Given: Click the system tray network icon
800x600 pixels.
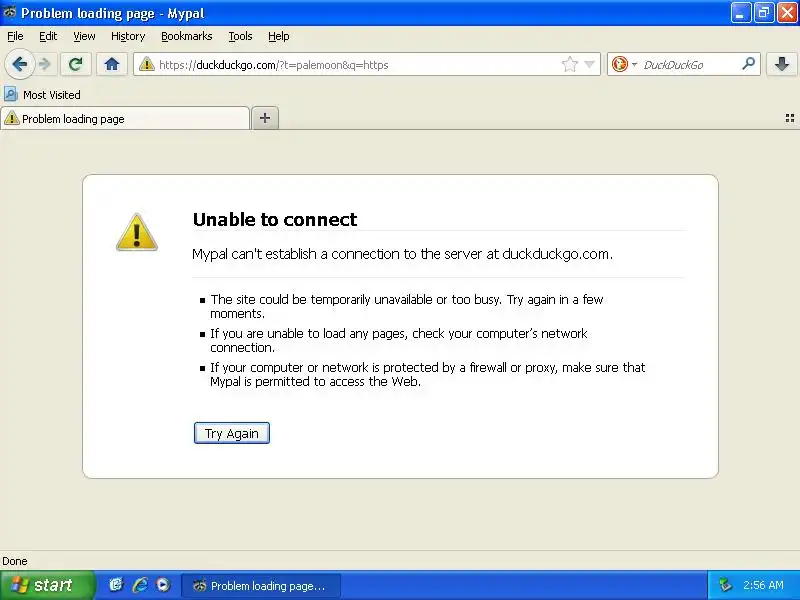Looking at the screenshot, I should 724,585.
